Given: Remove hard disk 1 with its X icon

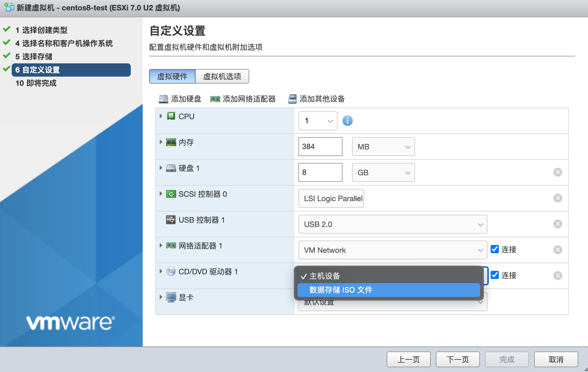Looking at the screenshot, I should click(558, 172).
